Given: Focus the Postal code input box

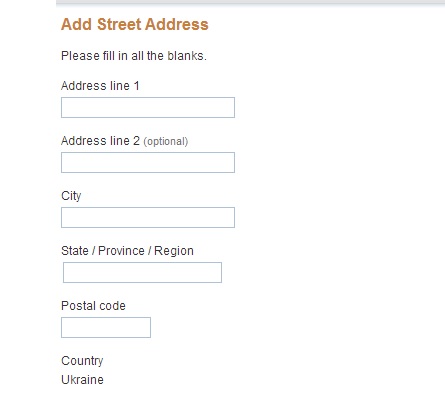Looking at the screenshot, I should (106, 327).
